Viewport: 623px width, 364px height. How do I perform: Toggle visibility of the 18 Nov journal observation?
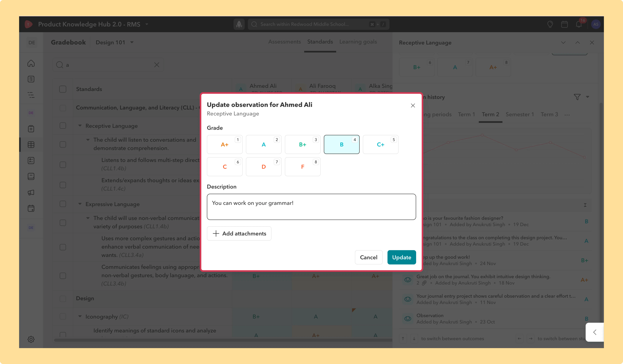pyautogui.click(x=408, y=280)
